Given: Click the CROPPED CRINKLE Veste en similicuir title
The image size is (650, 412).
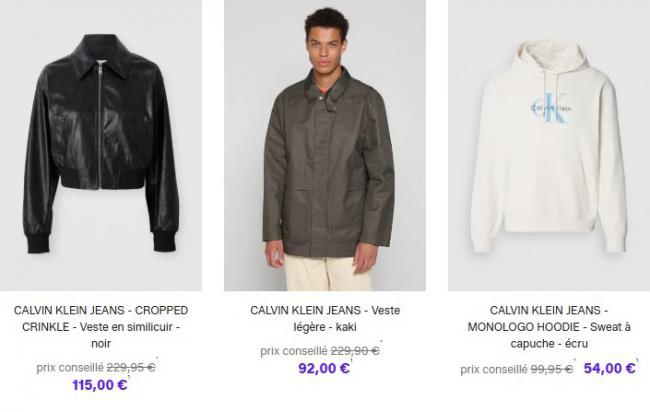Looking at the screenshot, I should click(x=101, y=327).
